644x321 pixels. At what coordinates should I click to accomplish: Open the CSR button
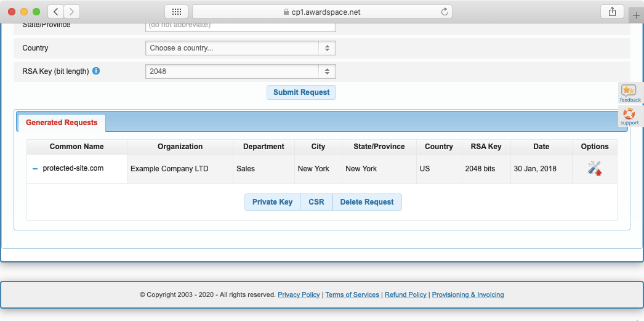pyautogui.click(x=316, y=202)
